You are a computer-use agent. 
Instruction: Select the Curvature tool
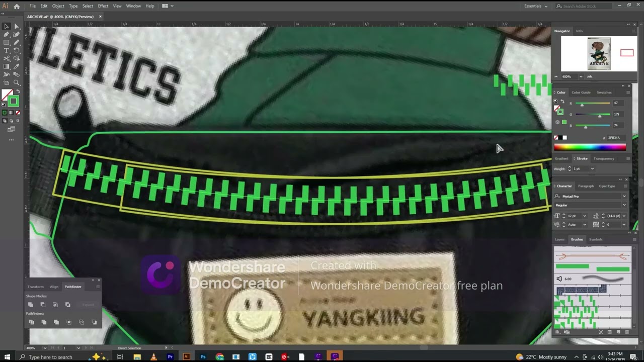[x=16, y=34]
